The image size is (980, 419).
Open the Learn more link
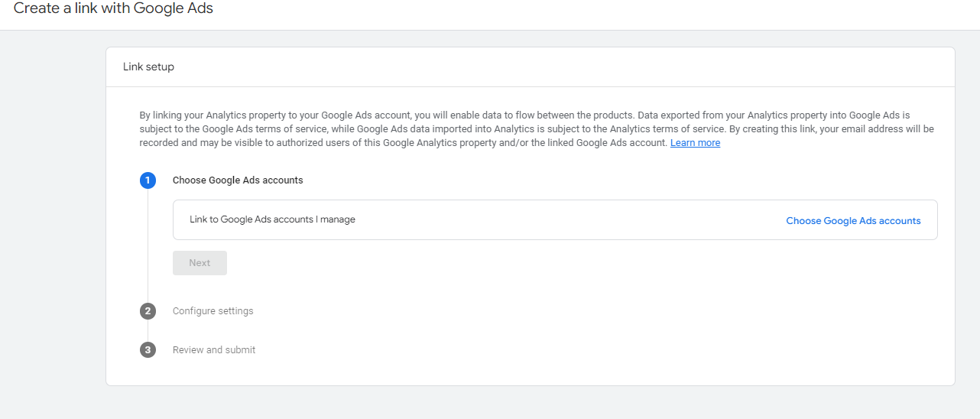(695, 143)
